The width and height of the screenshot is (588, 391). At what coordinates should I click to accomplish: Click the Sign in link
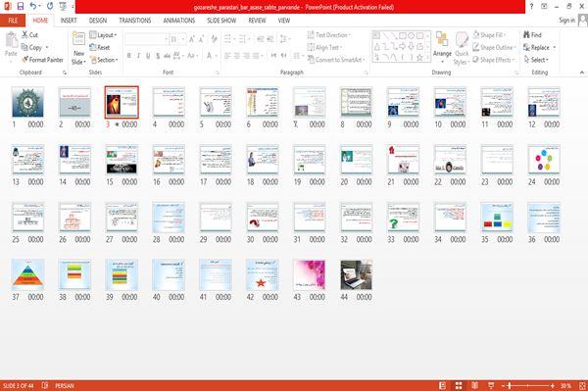click(566, 21)
